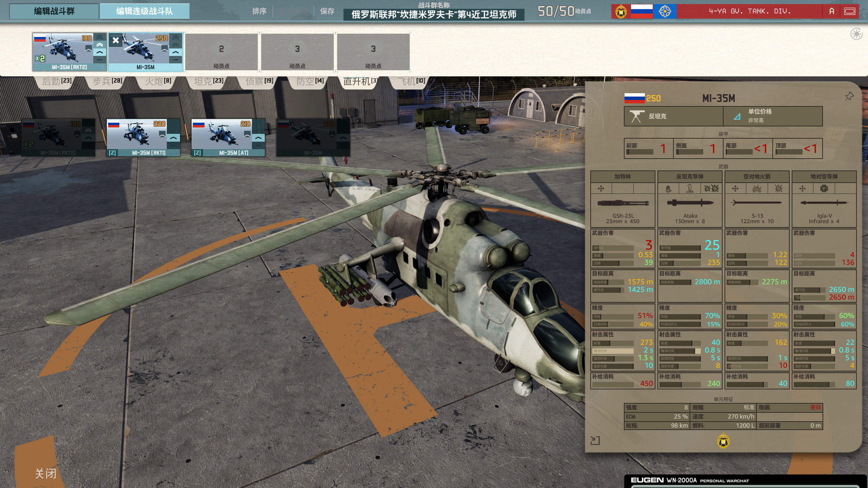Collapse the info panel with corner arrow
Image resolution: width=868 pixels, height=488 pixels.
pos(595,440)
